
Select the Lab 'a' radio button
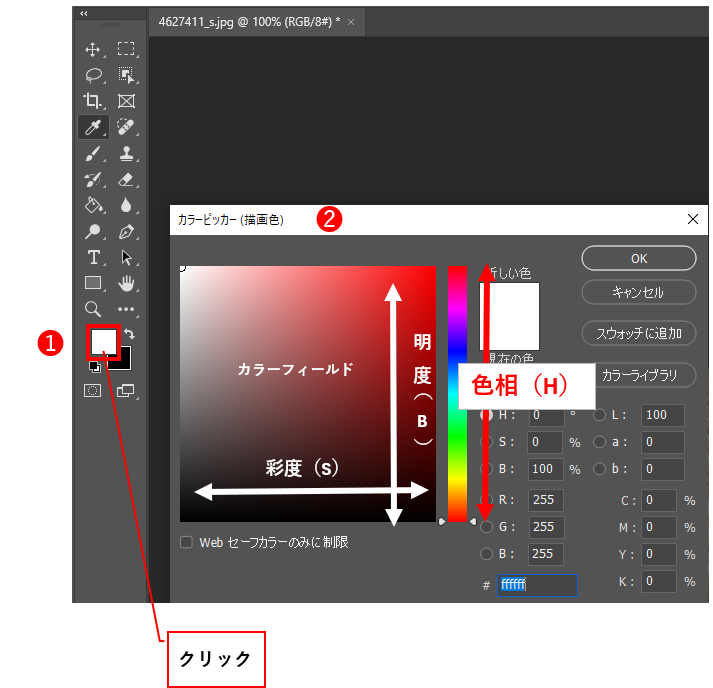pos(600,441)
